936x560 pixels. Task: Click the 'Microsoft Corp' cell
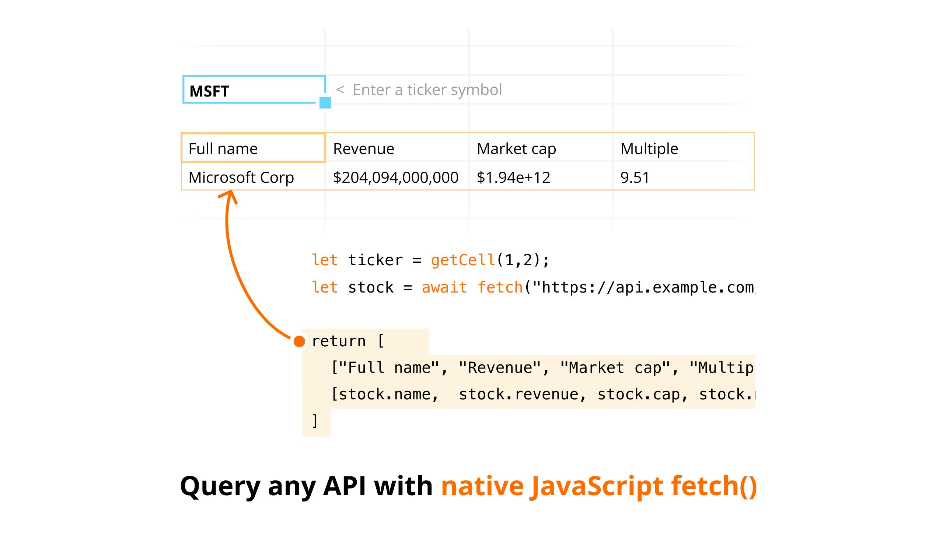click(253, 176)
